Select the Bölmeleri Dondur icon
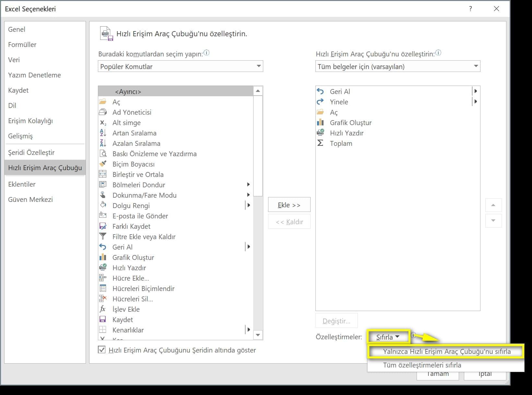 [103, 185]
